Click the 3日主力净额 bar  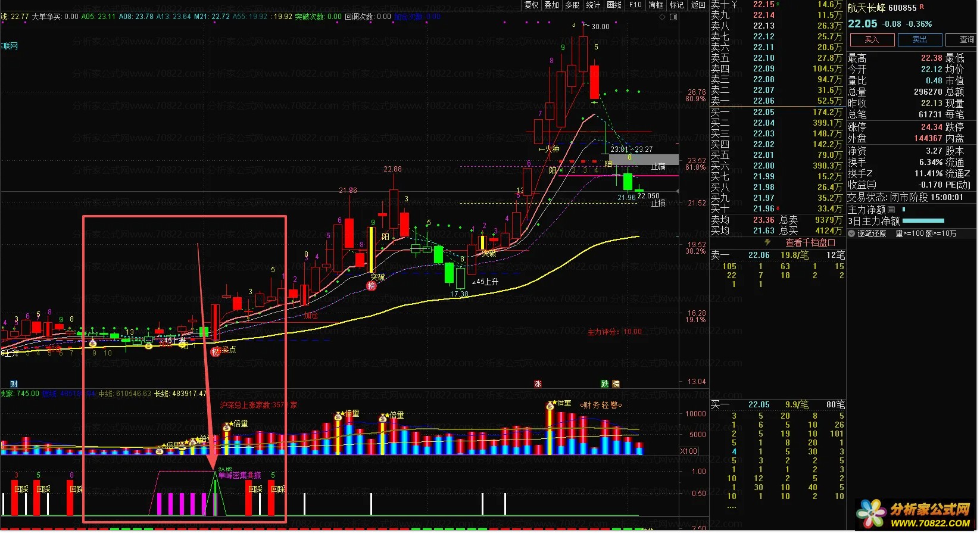923,221
